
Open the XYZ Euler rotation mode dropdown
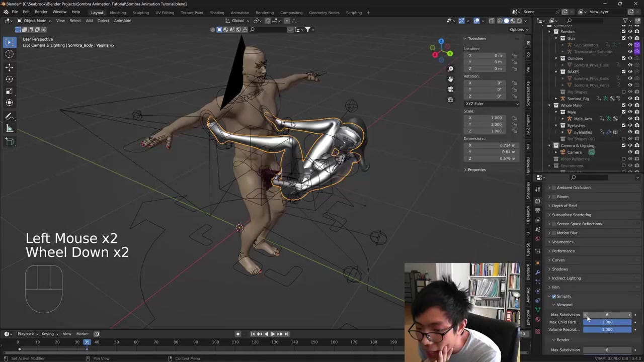coord(492,104)
